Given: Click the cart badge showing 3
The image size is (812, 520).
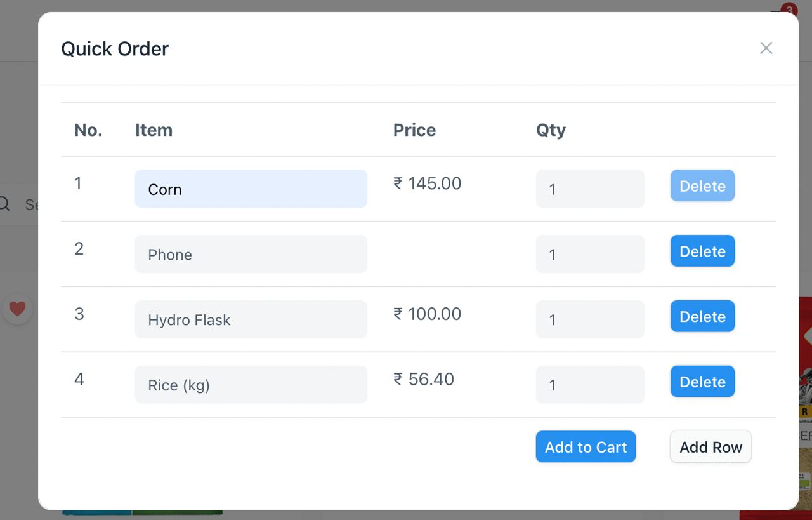Looking at the screenshot, I should click(789, 10).
